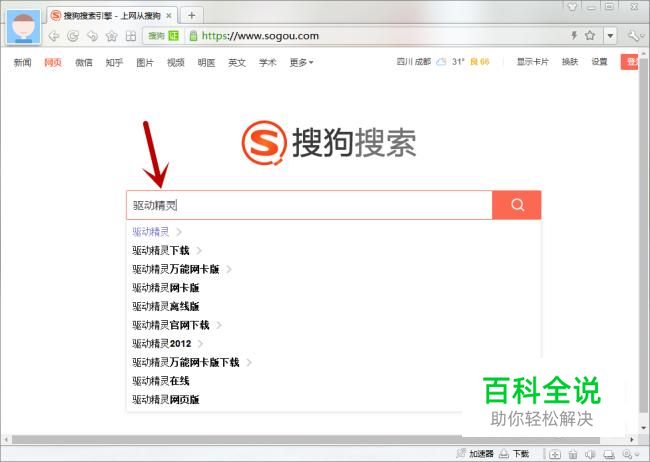Toggle the status bar sound speaker icon
The image size is (650, 462).
(590, 454)
